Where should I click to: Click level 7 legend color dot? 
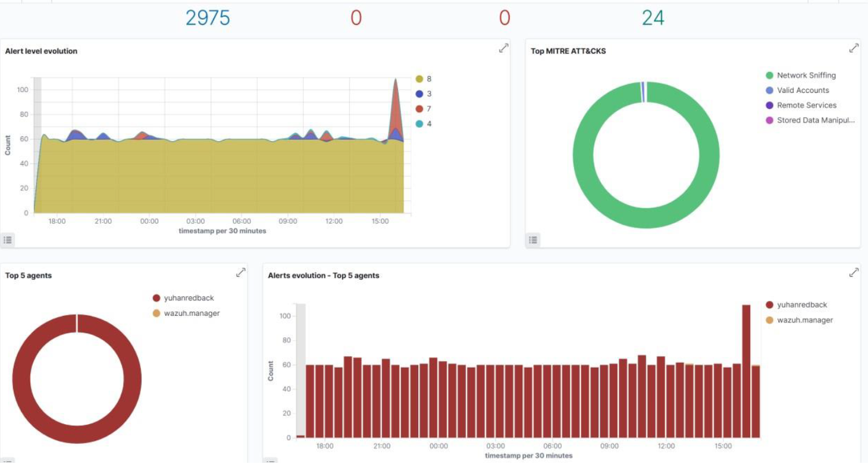tap(419, 109)
